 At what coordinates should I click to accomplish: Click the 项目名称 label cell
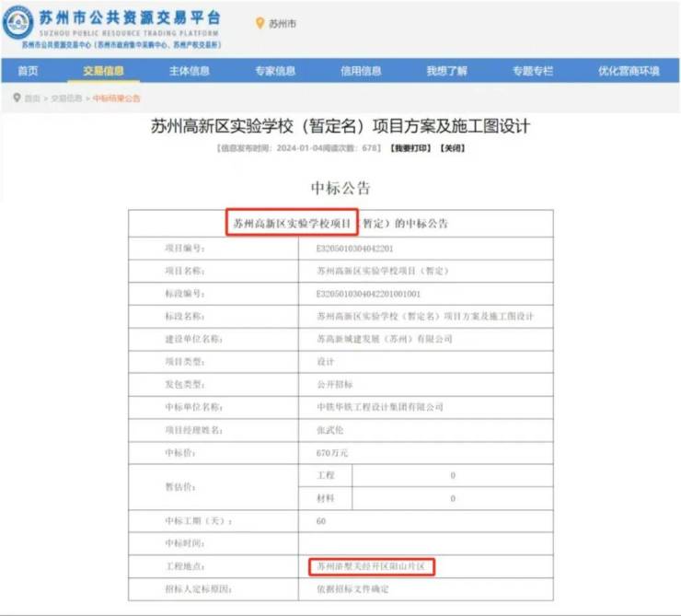click(214, 271)
